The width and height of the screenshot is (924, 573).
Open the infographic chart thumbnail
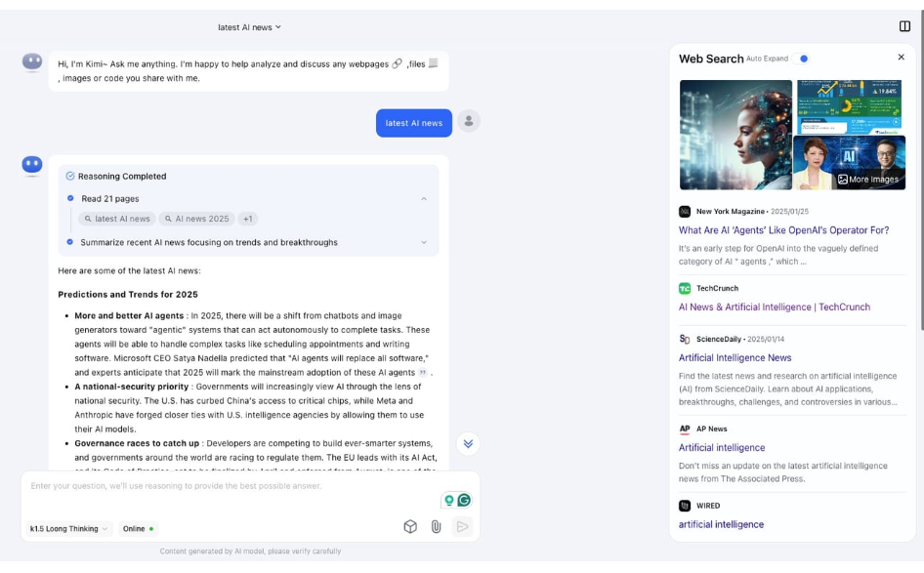click(849, 107)
